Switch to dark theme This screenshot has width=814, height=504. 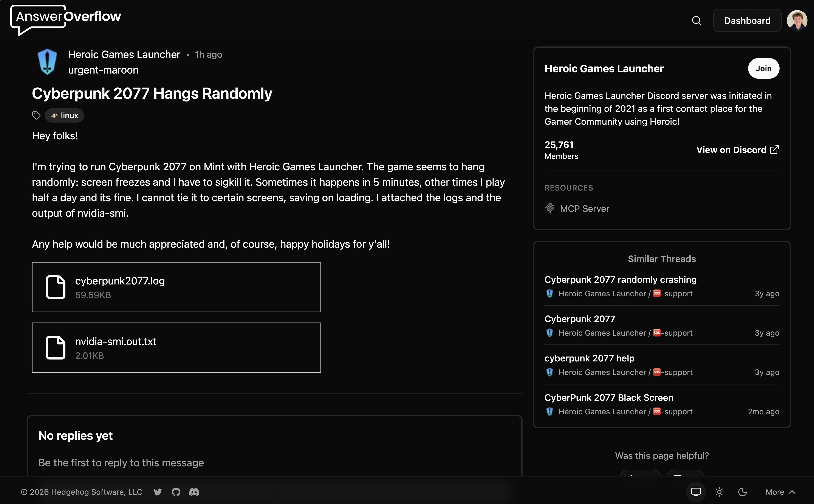742,492
